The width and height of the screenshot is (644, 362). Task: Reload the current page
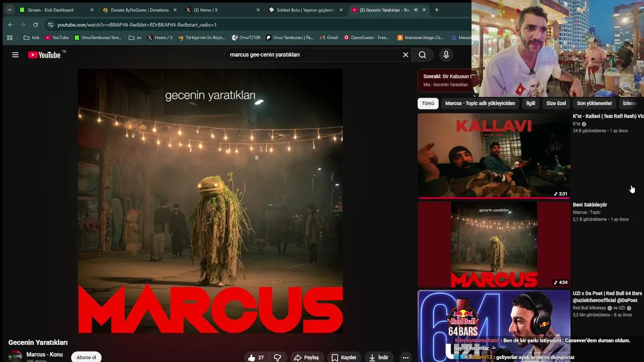pyautogui.click(x=35, y=25)
